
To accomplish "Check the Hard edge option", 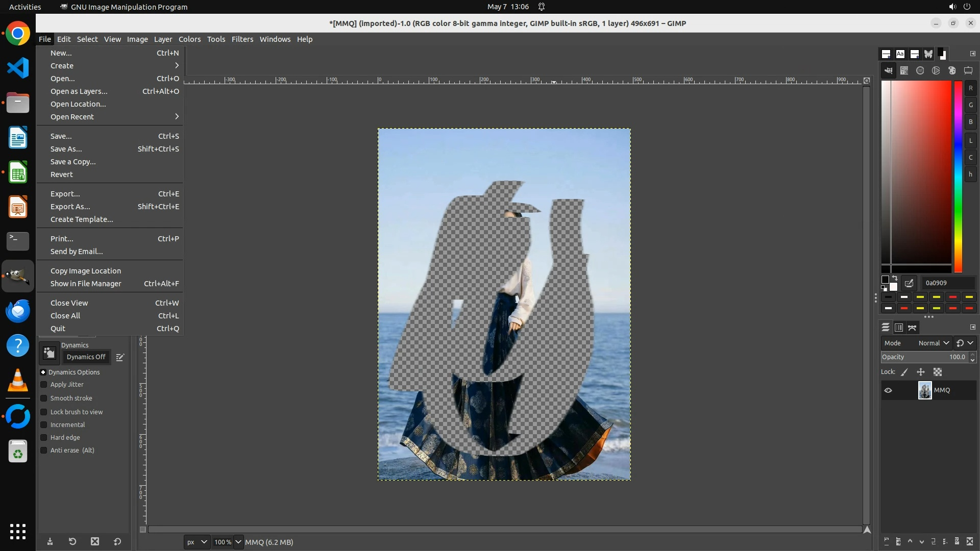I will coord(44,438).
